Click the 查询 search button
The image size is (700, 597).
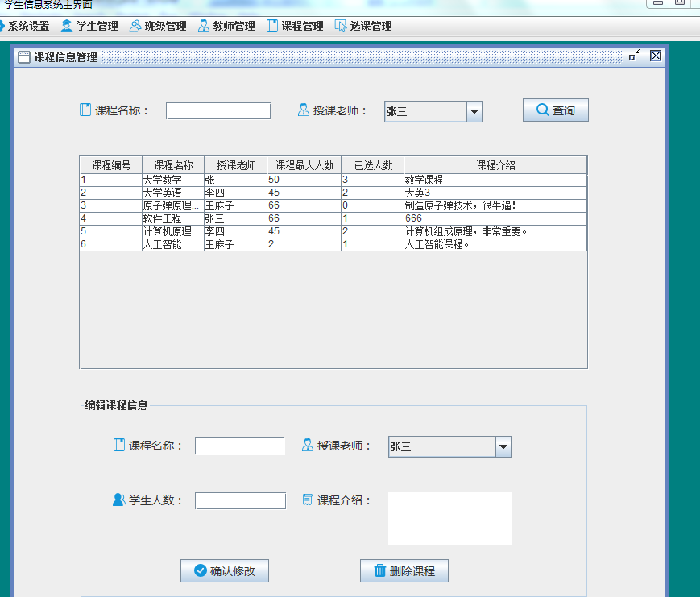(555, 110)
